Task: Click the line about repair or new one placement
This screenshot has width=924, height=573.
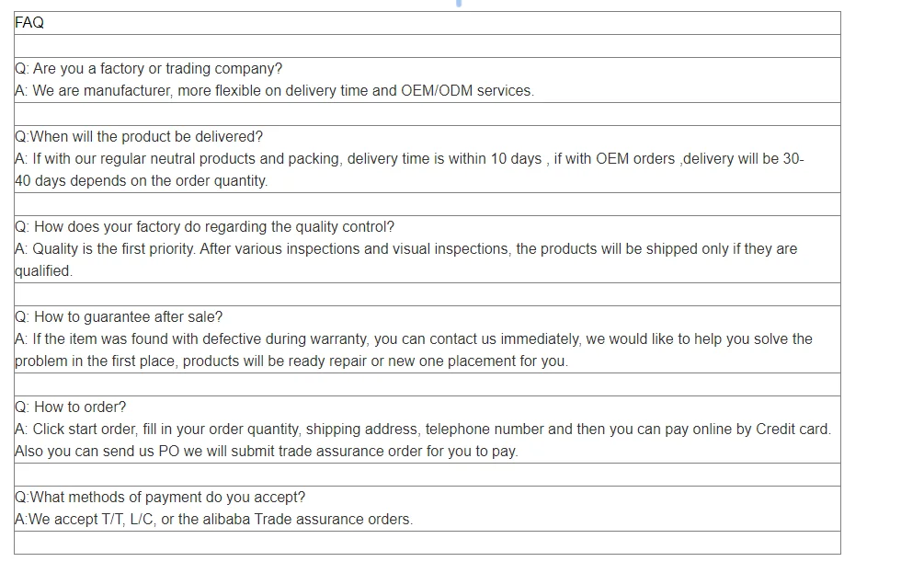Action: tap(291, 361)
